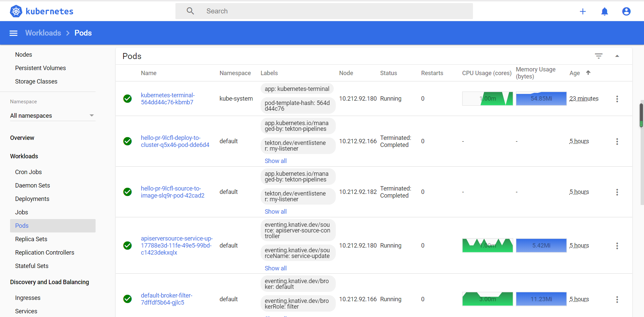Open Replica Sets in sidebar
Viewport: 644px width, 317px height.
coord(31,239)
